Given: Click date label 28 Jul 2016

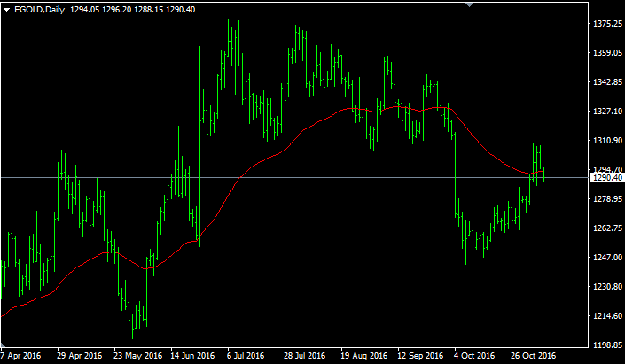Looking at the screenshot, I should point(305,356).
